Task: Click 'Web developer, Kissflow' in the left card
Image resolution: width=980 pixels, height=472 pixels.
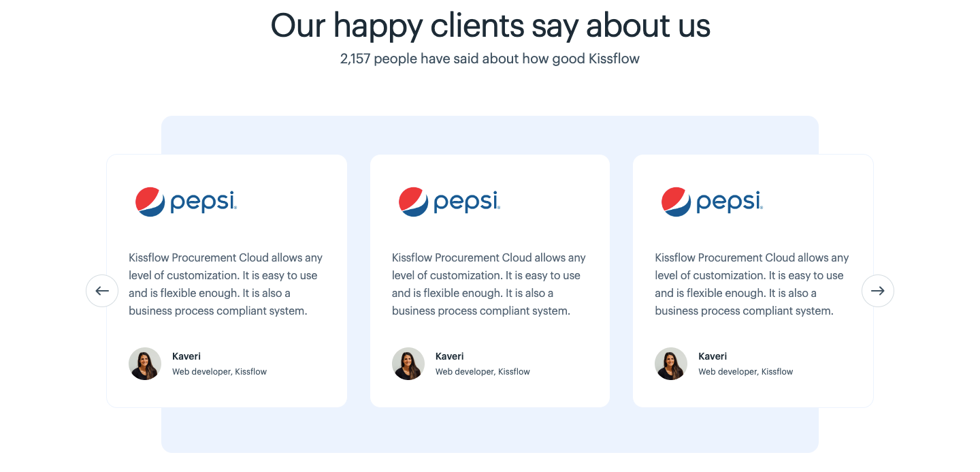Action: 219,372
